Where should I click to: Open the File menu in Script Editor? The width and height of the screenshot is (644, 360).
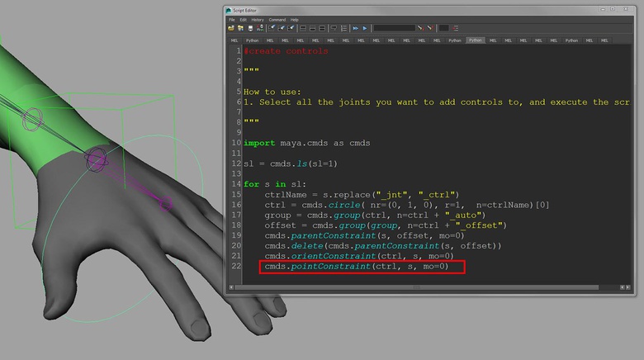(232, 19)
